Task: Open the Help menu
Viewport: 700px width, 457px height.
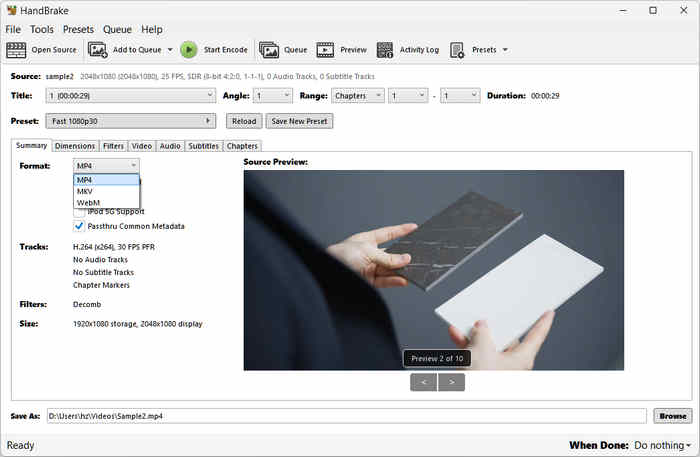Action: (152, 29)
